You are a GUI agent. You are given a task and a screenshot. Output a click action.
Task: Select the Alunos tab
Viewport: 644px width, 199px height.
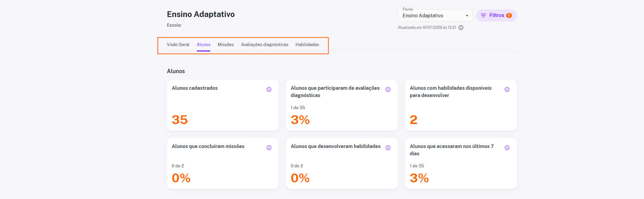(x=203, y=45)
